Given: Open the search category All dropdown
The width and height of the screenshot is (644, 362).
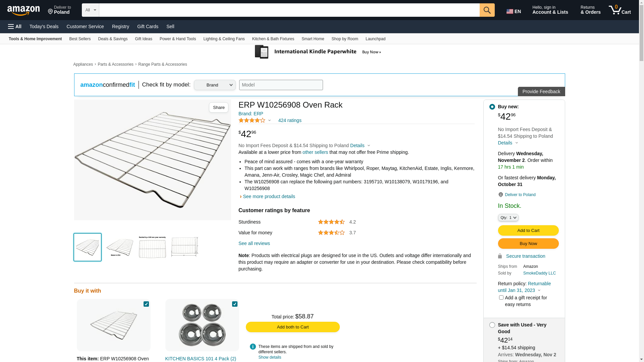Looking at the screenshot, I should (91, 10).
